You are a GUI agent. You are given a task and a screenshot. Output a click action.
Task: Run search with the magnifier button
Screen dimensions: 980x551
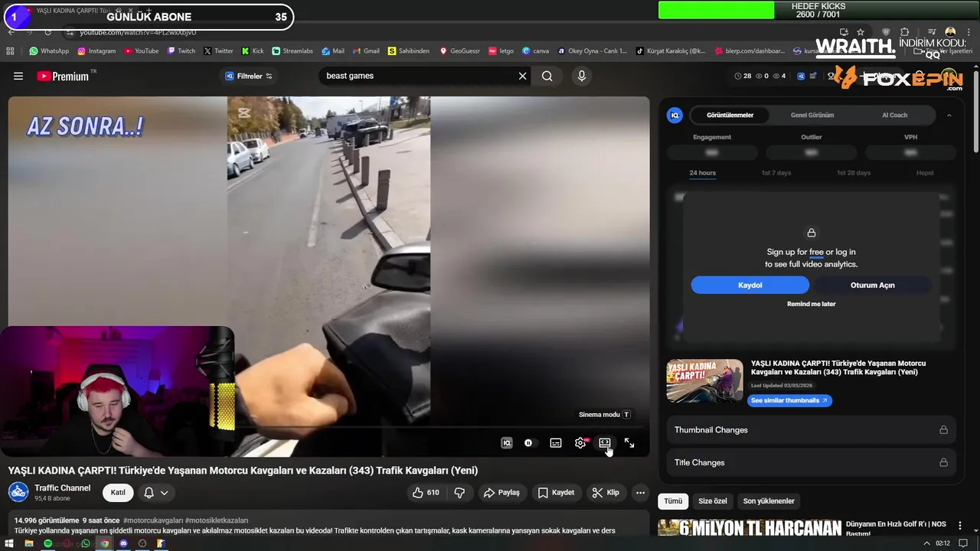pyautogui.click(x=547, y=76)
